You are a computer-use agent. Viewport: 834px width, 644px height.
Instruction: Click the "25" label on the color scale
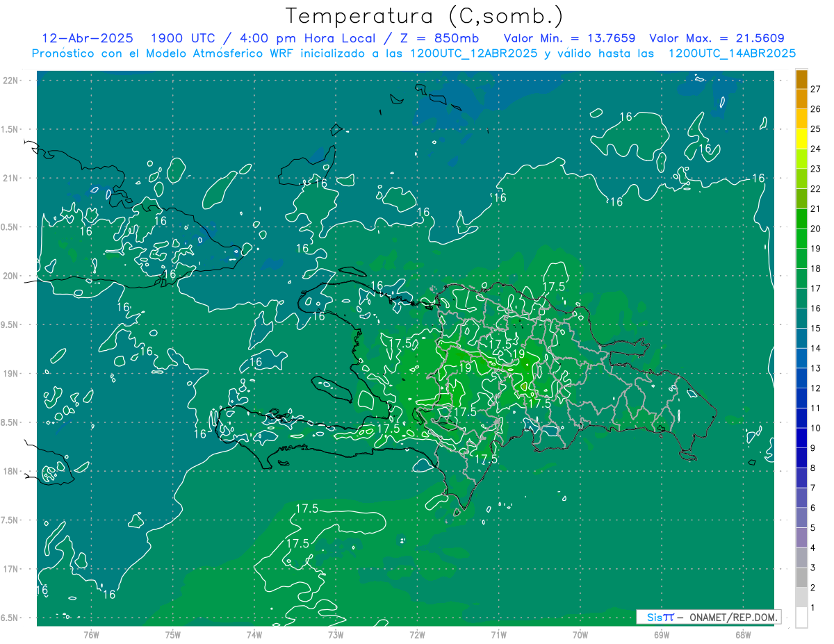[816, 129]
